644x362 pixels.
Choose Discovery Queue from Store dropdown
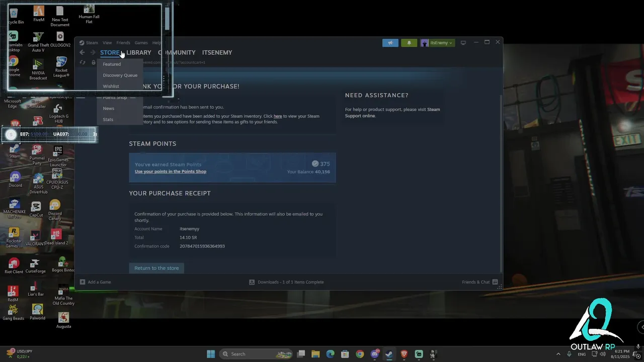pyautogui.click(x=120, y=75)
